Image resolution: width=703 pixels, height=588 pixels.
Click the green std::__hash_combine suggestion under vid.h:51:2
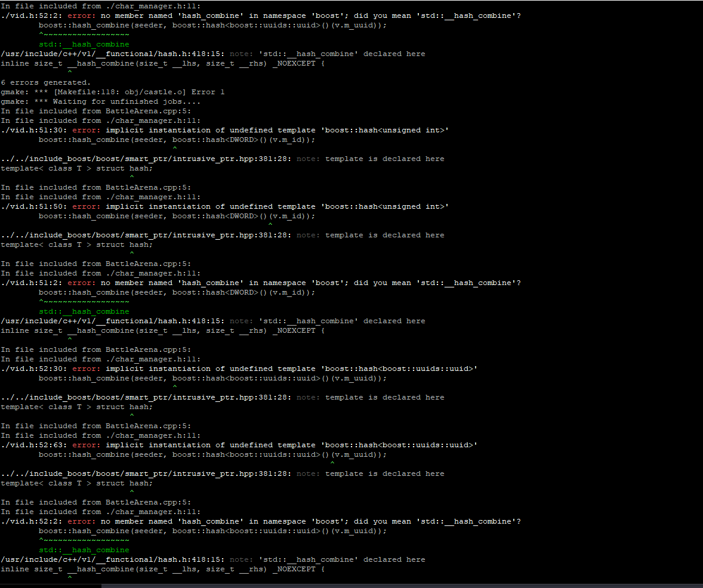pos(84,311)
